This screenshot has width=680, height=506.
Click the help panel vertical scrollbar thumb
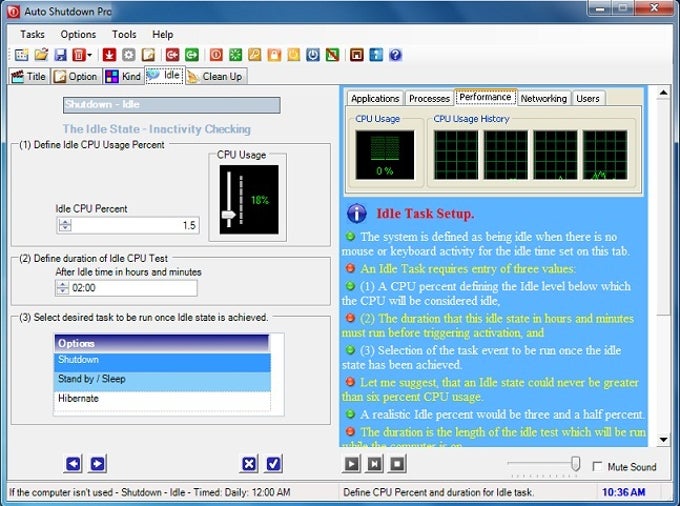pos(664,207)
